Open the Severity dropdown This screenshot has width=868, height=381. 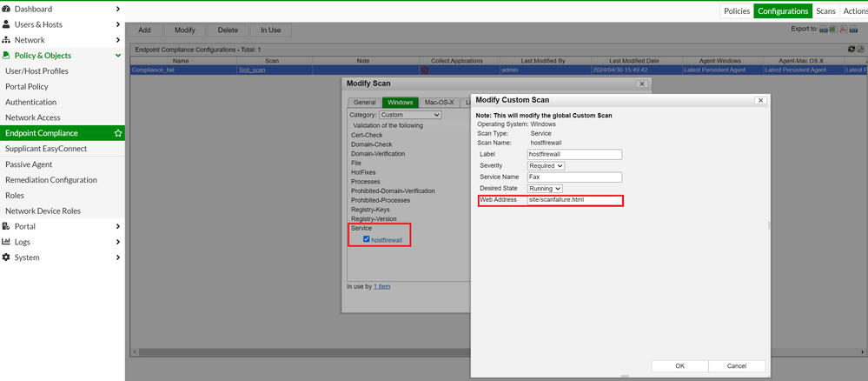tap(547, 165)
